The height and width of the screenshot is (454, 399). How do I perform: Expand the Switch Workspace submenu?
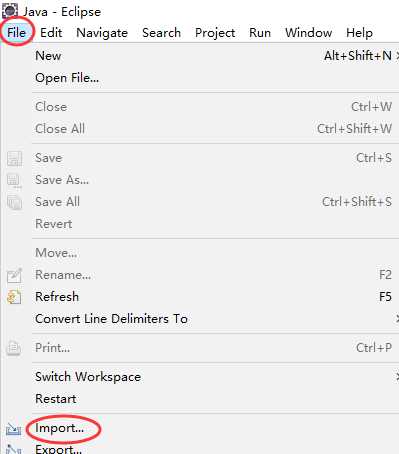(215, 377)
